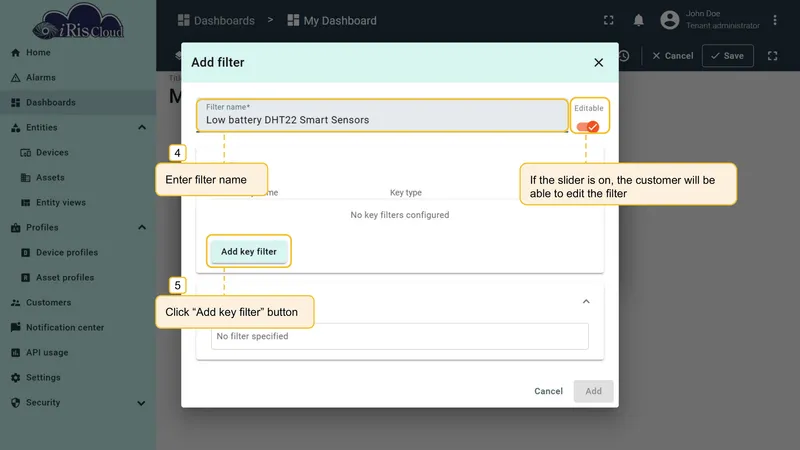Click the Filter name input field
800x450 pixels.
382,116
